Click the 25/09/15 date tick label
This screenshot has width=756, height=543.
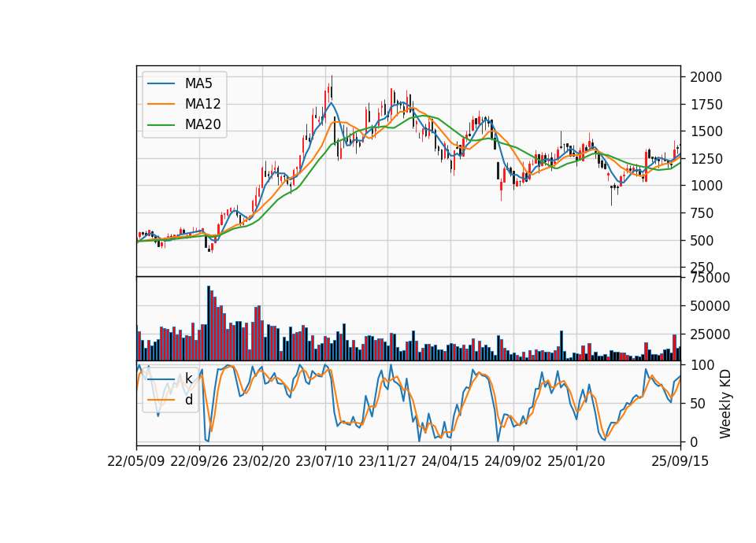[x=680, y=461]
